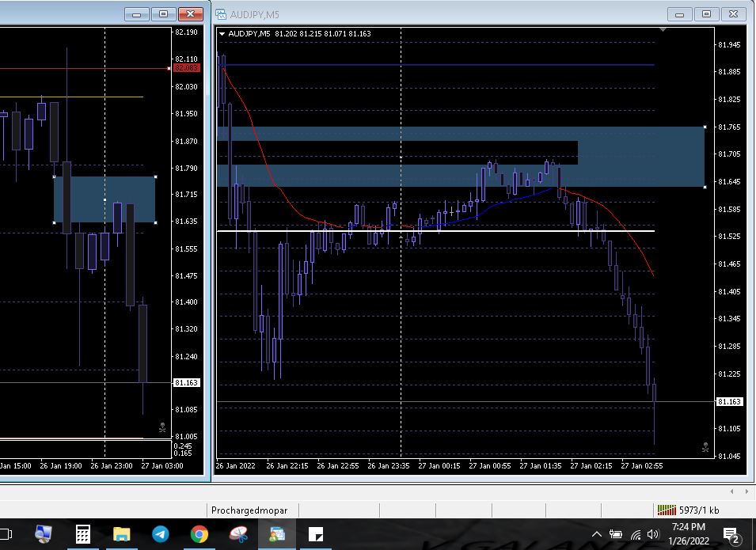Expand the AUDJPY,M5 chart title triangle
Screen dimensions: 756x550
[x=222, y=34]
